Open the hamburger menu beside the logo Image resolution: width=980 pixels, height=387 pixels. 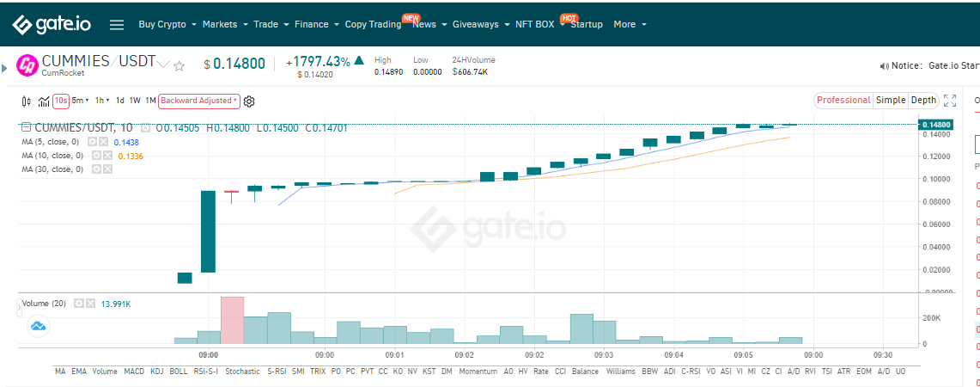pyautogui.click(x=117, y=25)
